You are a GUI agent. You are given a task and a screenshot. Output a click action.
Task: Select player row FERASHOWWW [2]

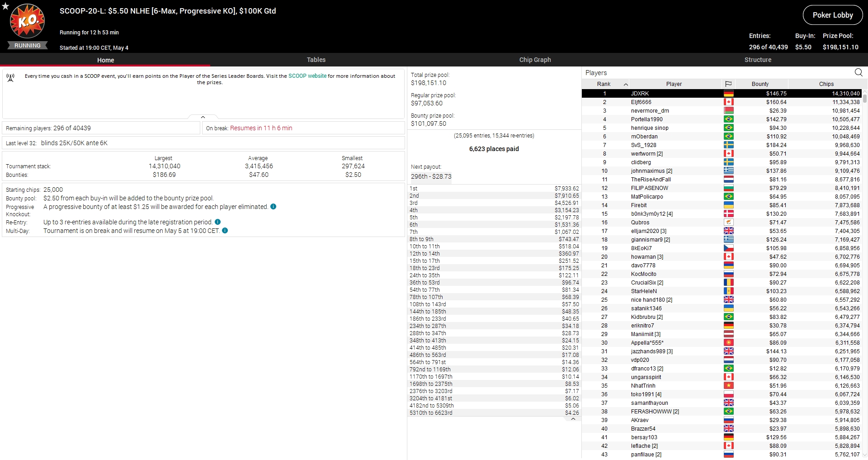pyautogui.click(x=722, y=412)
